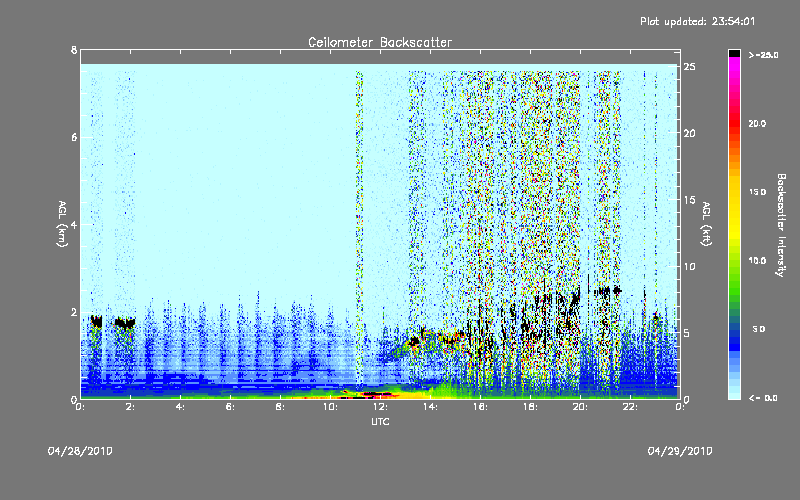Click the "25" tick on the kft axis

click(689, 67)
